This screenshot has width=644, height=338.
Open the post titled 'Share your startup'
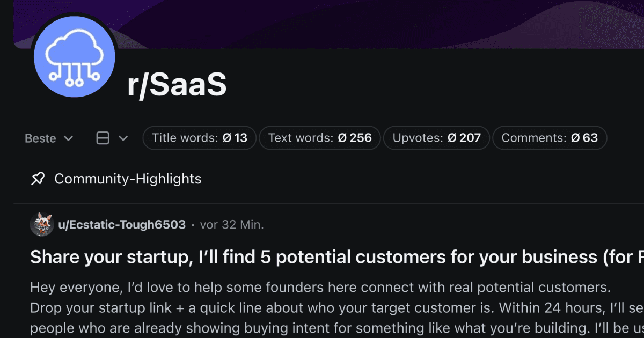tap(268, 256)
